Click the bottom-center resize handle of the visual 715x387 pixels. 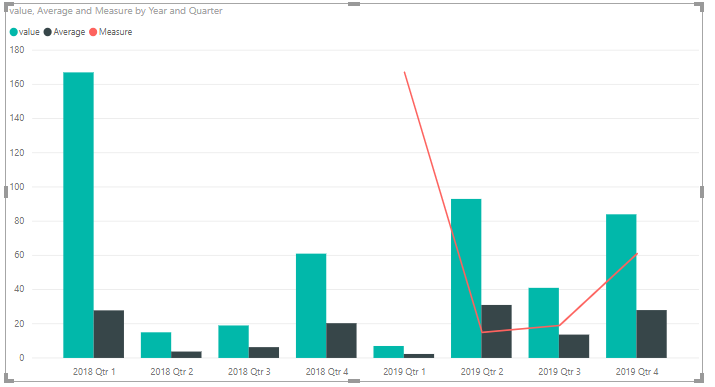click(354, 381)
